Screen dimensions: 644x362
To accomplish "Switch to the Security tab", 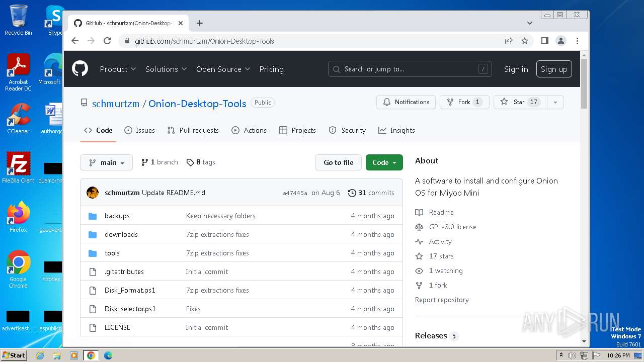I will [x=347, y=130].
